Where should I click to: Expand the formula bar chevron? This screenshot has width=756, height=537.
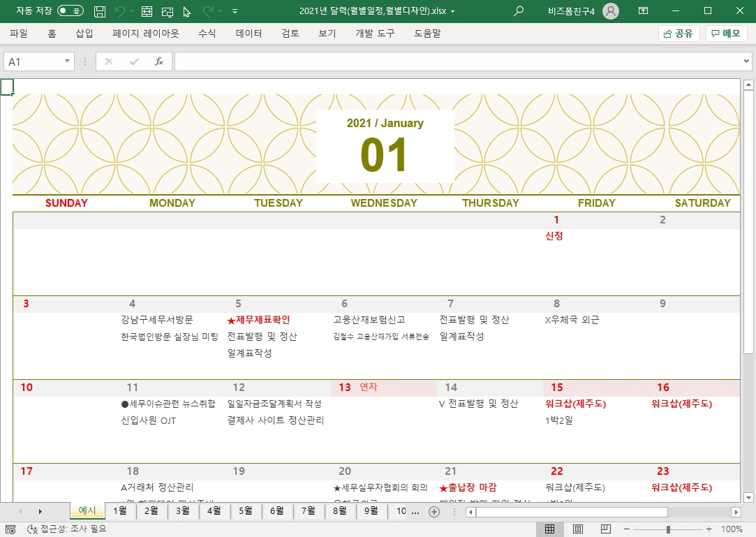pos(747,61)
